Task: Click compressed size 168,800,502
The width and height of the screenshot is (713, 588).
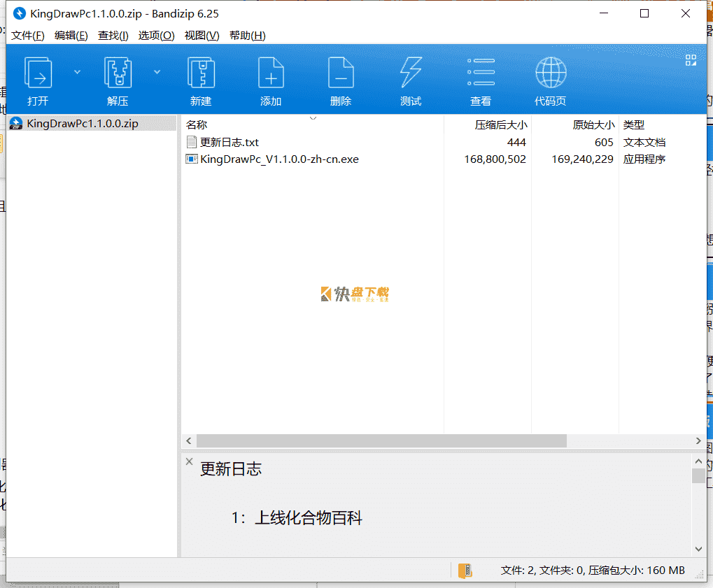Action: point(495,159)
